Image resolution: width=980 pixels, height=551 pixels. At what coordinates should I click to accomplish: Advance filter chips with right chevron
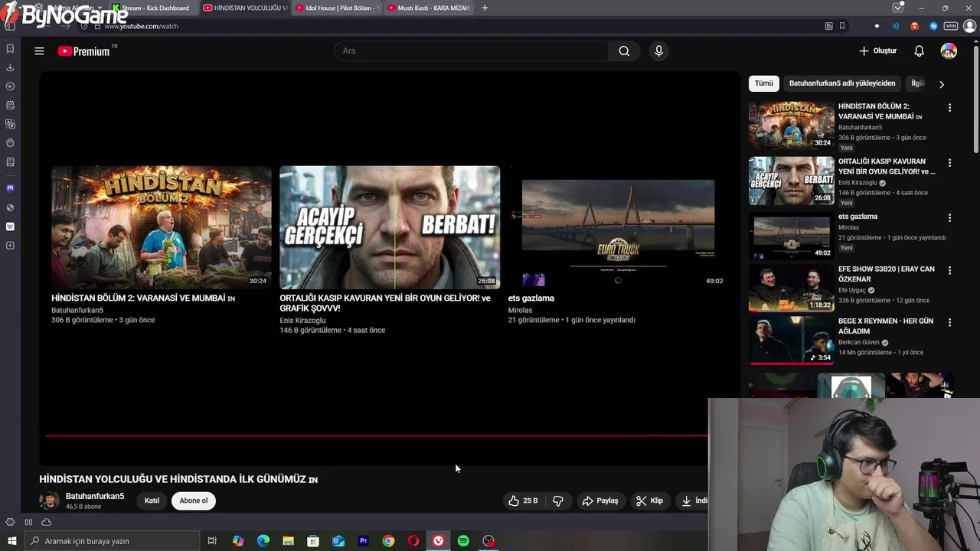(x=942, y=84)
